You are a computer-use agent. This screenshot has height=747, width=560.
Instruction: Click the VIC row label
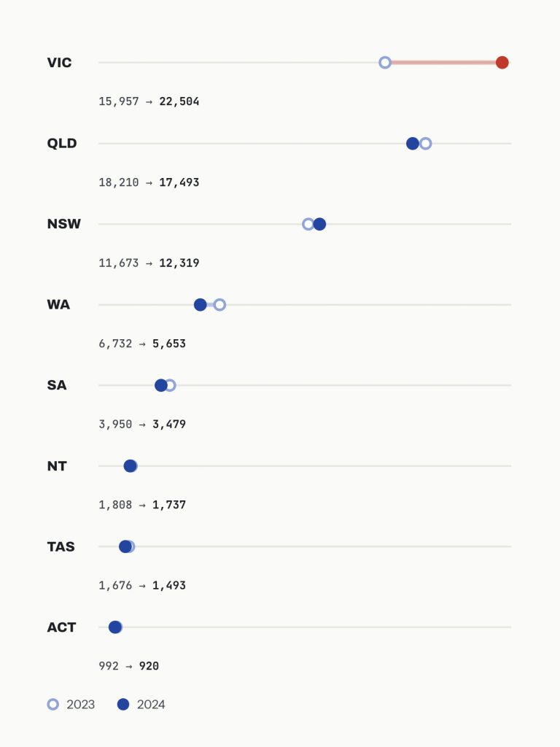point(60,63)
